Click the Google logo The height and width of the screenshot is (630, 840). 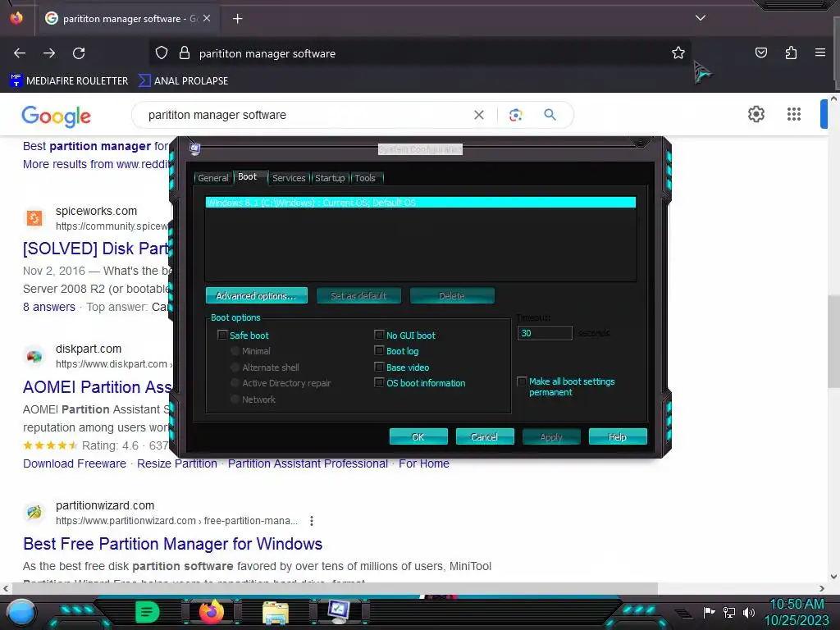pyautogui.click(x=57, y=116)
